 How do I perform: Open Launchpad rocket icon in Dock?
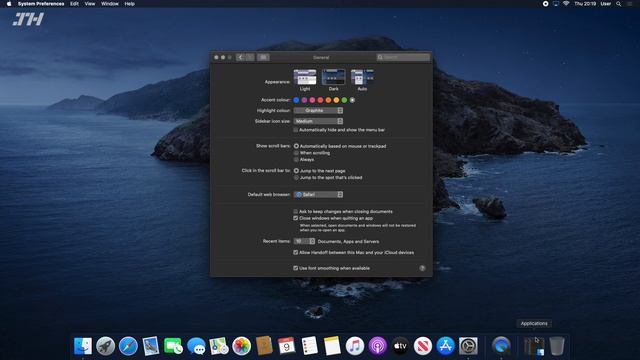point(105,346)
